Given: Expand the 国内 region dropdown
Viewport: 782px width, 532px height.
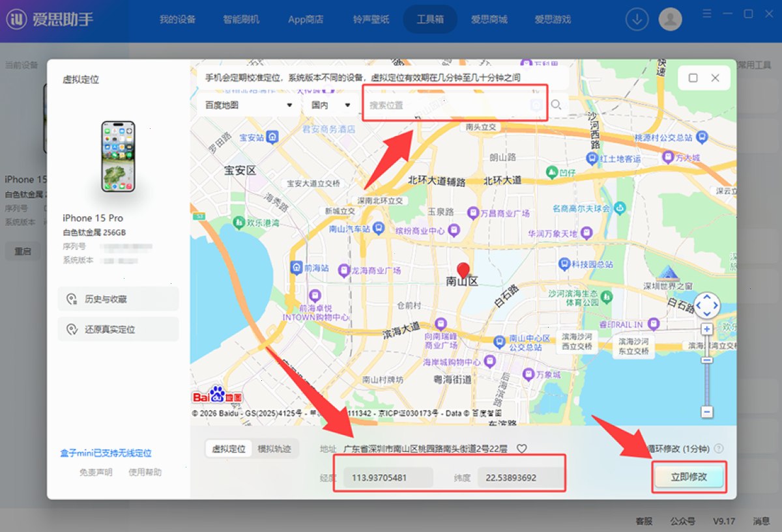Looking at the screenshot, I should tap(330, 105).
